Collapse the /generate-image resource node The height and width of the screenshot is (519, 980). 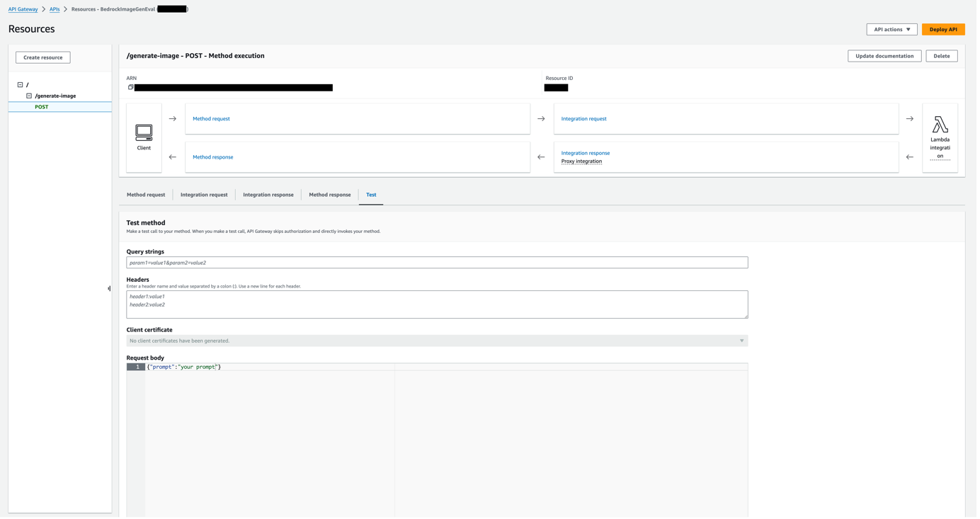30,96
